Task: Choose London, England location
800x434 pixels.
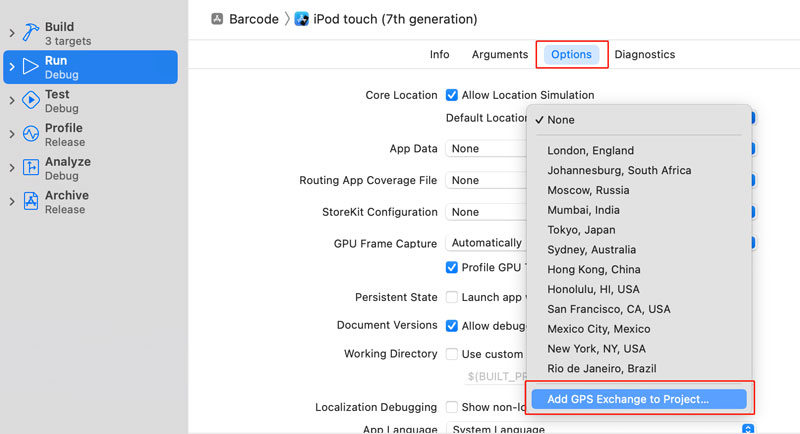Action: (x=639, y=150)
